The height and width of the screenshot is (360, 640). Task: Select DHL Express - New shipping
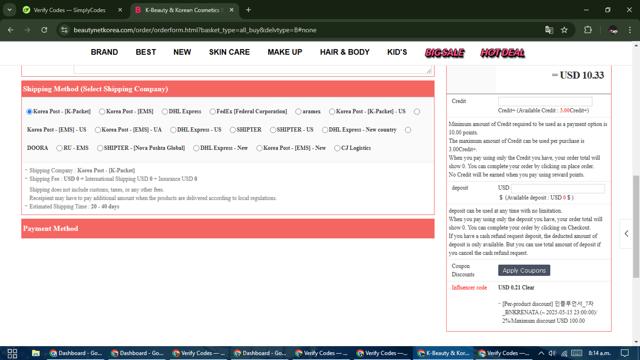196,148
